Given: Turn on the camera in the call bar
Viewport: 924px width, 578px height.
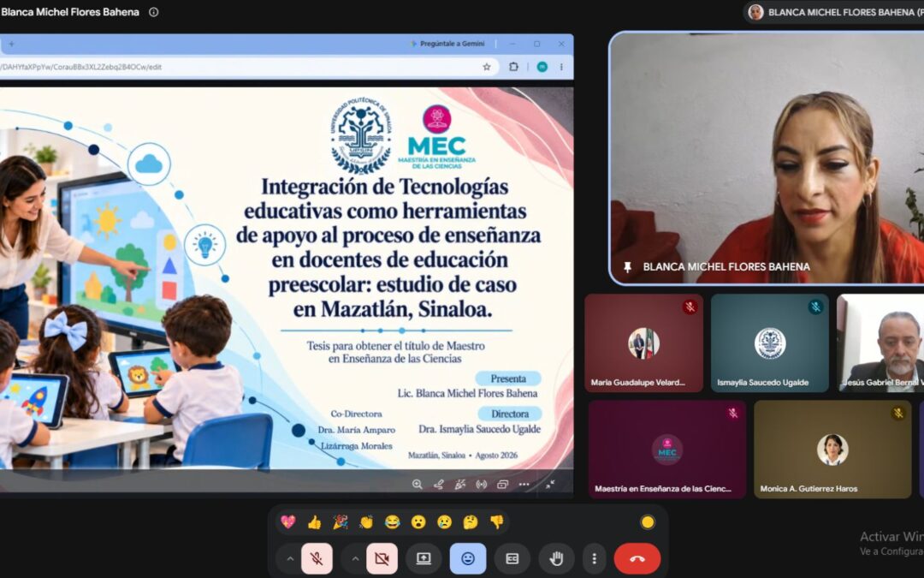Looking at the screenshot, I should (x=382, y=558).
